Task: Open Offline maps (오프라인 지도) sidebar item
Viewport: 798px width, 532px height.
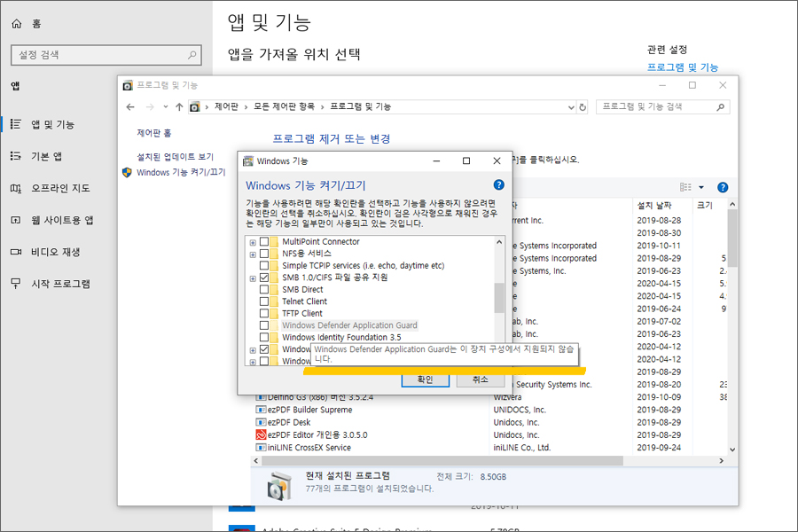Action: [60, 188]
